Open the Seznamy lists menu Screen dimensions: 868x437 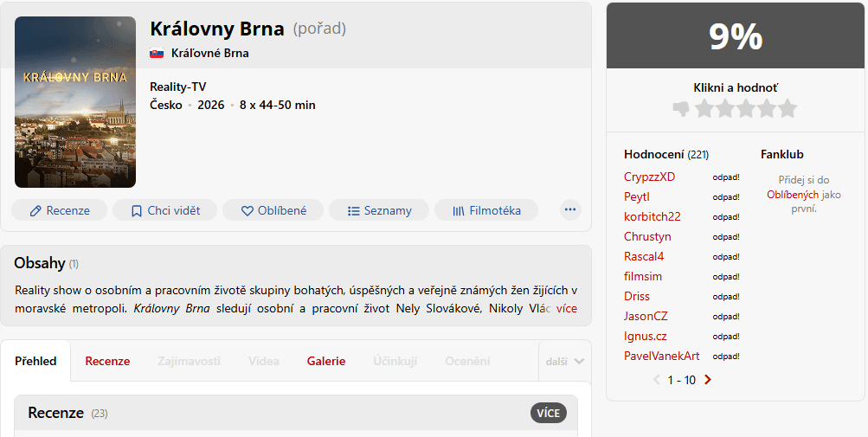coord(379,210)
